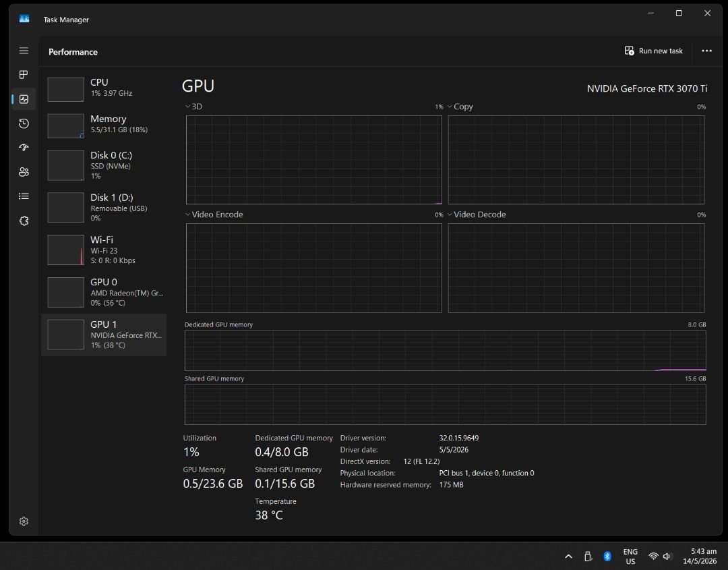Open Task Manager settings gear
This screenshot has width=728, height=570.
click(x=24, y=521)
